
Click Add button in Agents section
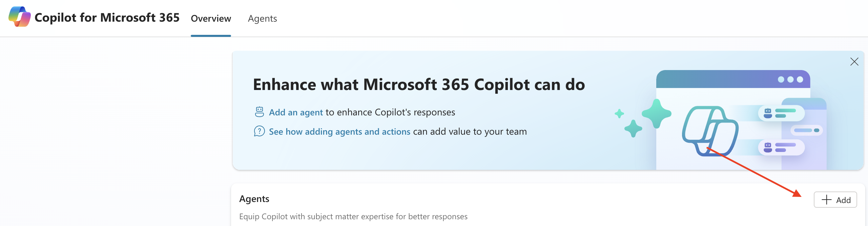835,200
